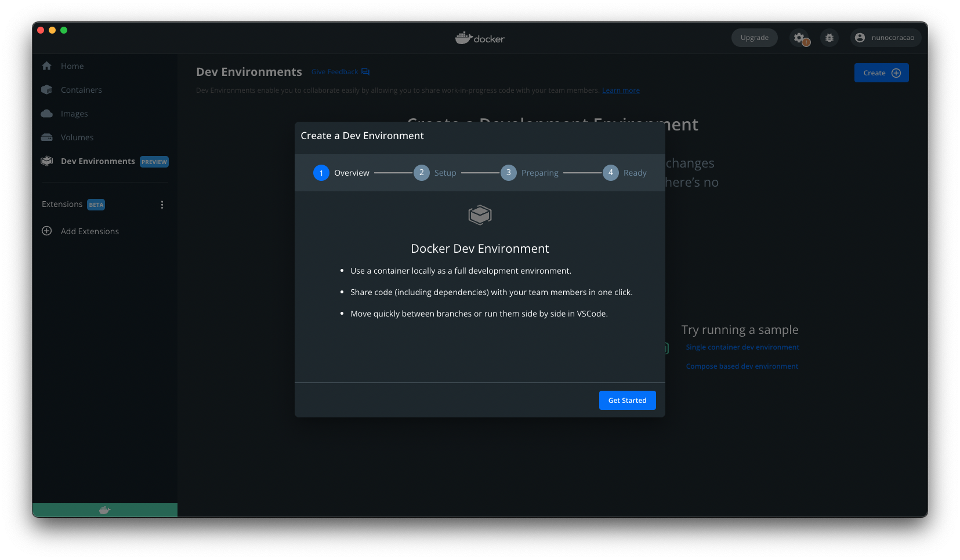Click the "Share code (including dependencies)" bullet text

click(x=491, y=292)
